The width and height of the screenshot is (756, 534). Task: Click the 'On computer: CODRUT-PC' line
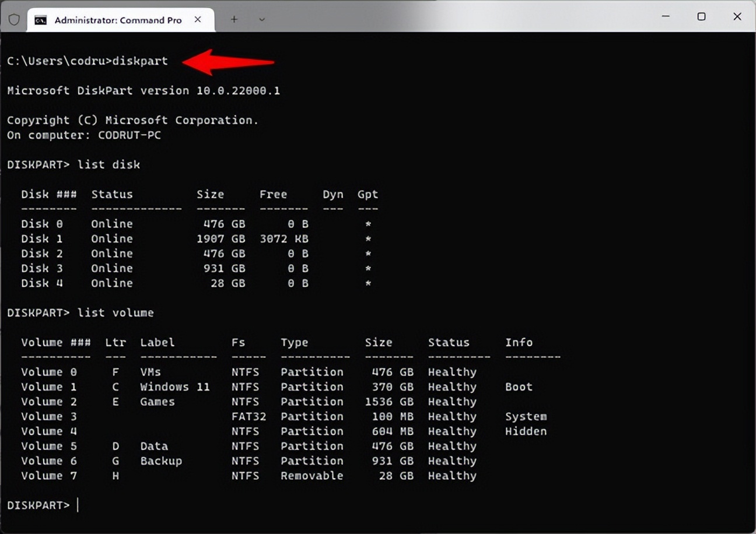pos(84,135)
